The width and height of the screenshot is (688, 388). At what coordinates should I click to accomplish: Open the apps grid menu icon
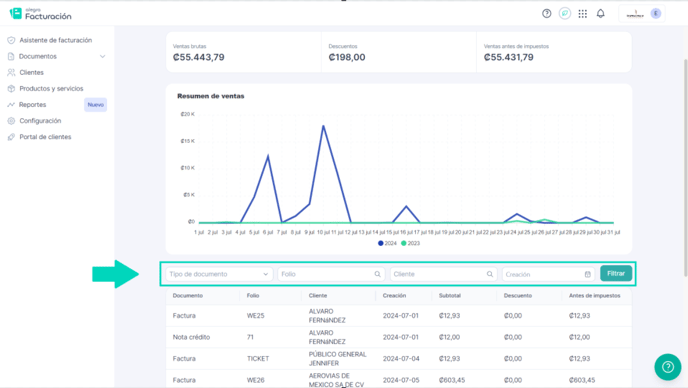(583, 14)
